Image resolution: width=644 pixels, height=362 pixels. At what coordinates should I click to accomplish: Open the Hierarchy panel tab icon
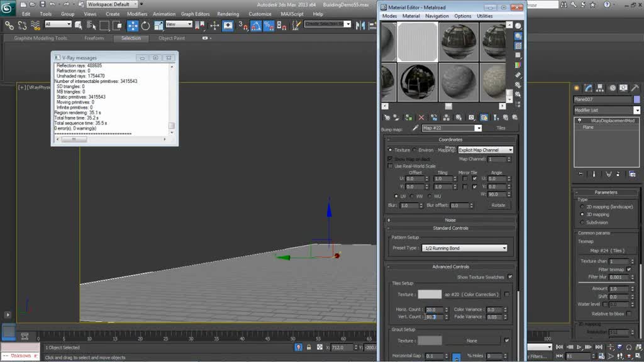(x=600, y=88)
